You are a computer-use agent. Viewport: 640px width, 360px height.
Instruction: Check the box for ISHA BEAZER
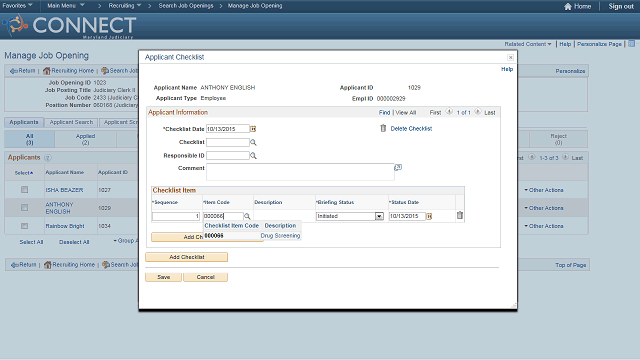[24, 190]
